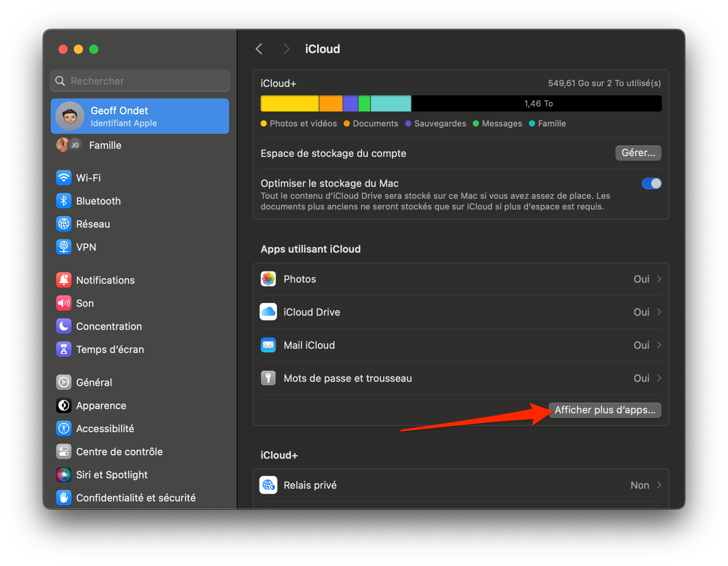Viewport: 728px width, 566px height.
Task: Click the Wi-Fi icon in sidebar
Action: coord(64,178)
